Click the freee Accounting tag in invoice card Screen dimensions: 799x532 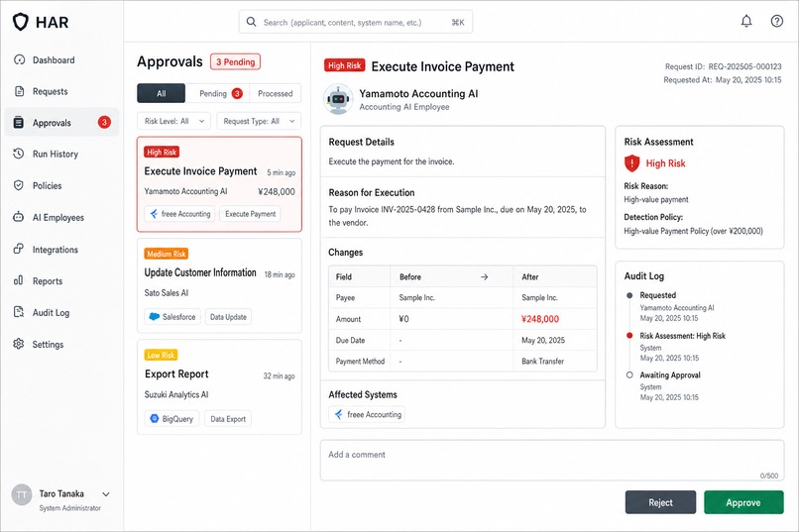[179, 214]
